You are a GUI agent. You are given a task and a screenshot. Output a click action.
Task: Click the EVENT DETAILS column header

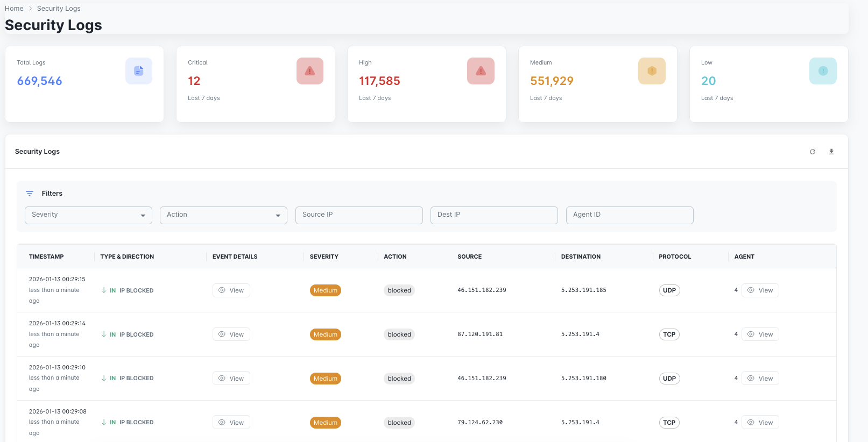(235, 257)
